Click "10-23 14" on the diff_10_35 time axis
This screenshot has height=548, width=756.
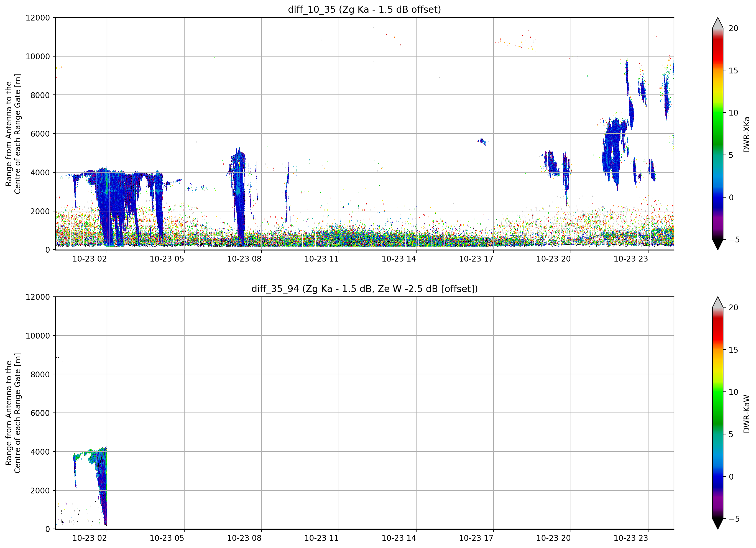coord(399,259)
